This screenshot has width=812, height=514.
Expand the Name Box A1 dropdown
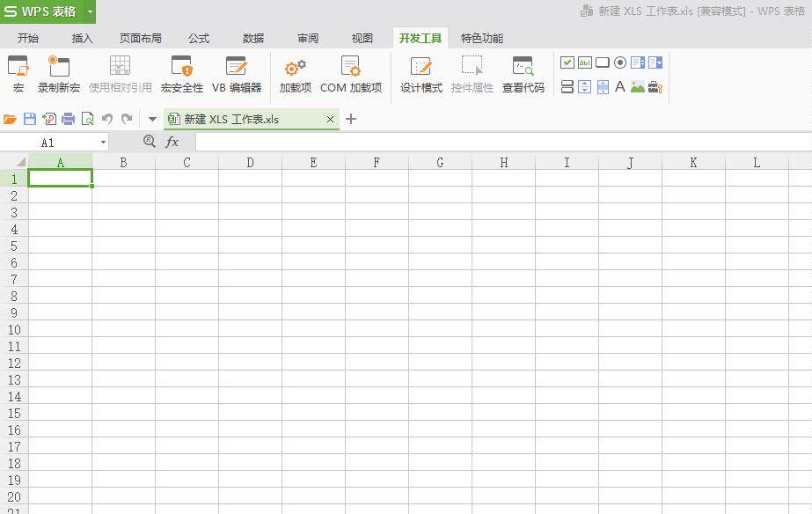pyautogui.click(x=103, y=143)
